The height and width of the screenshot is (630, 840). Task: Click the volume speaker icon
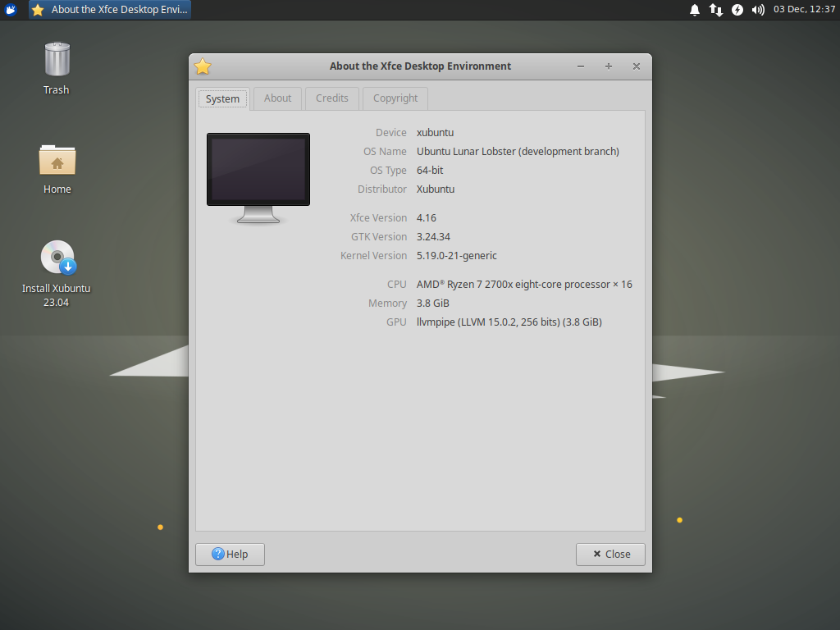pos(756,10)
